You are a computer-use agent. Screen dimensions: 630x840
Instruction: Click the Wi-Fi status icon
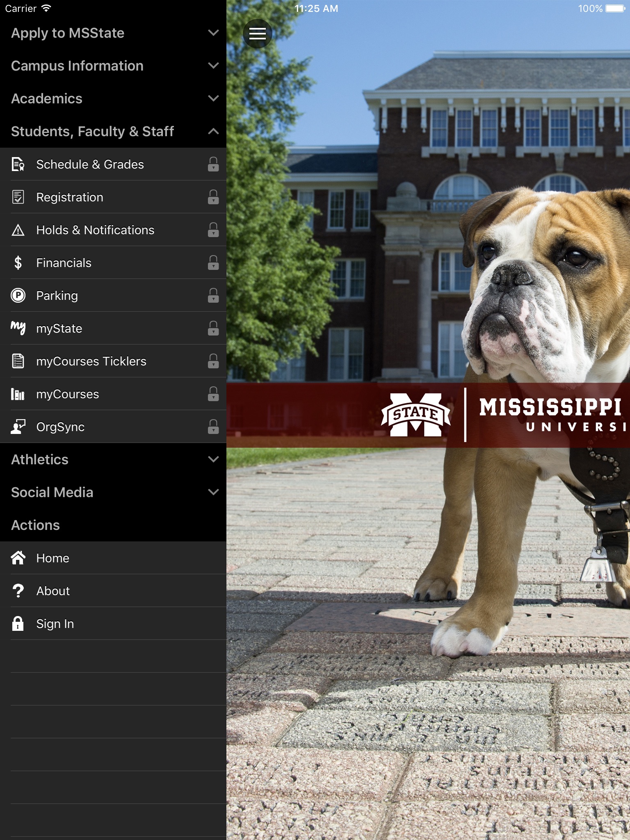click(x=46, y=8)
